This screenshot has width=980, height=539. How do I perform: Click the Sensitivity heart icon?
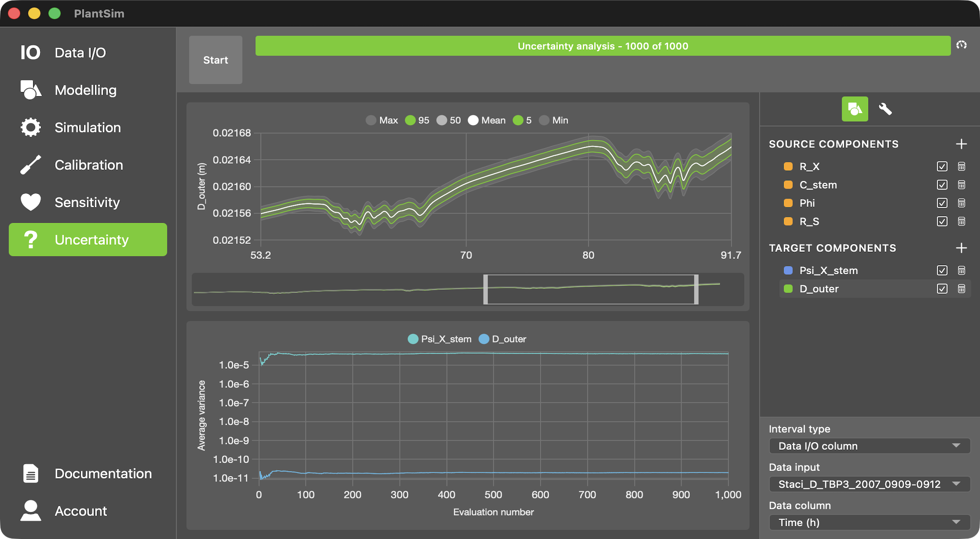point(30,202)
